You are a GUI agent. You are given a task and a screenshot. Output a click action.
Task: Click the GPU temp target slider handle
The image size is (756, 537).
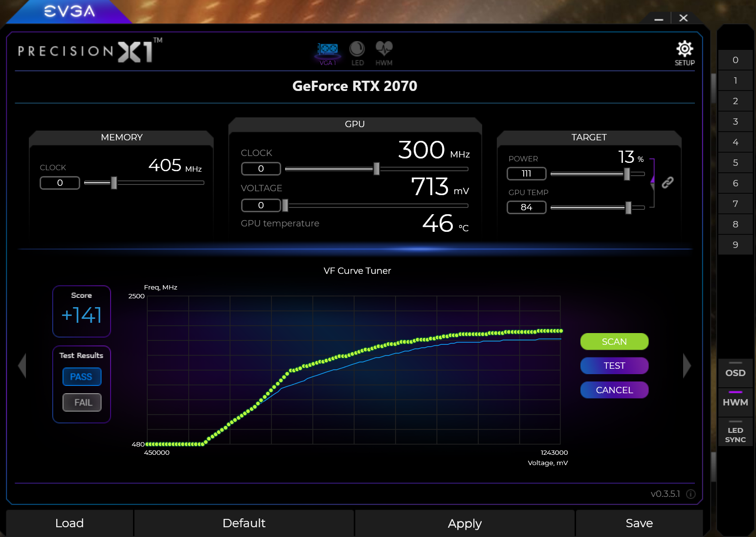(x=628, y=207)
